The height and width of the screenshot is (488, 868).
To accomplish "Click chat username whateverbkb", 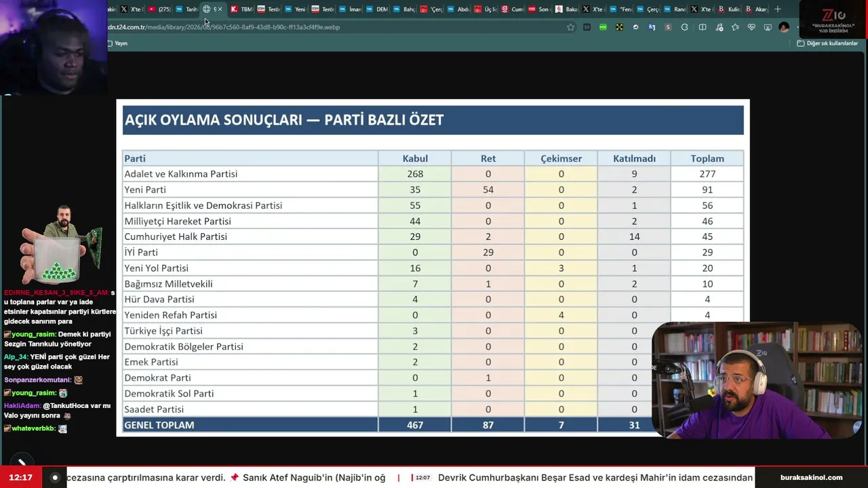I will coord(33,428).
